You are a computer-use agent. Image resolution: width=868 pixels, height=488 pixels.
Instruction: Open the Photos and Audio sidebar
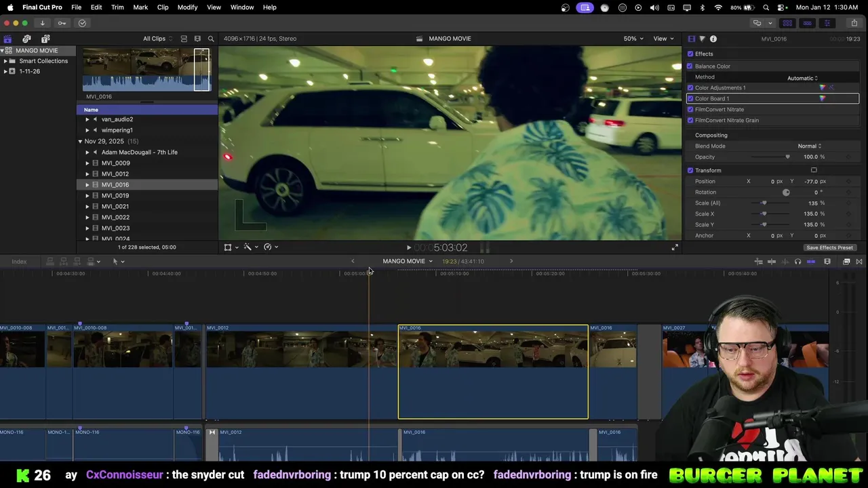coord(26,39)
